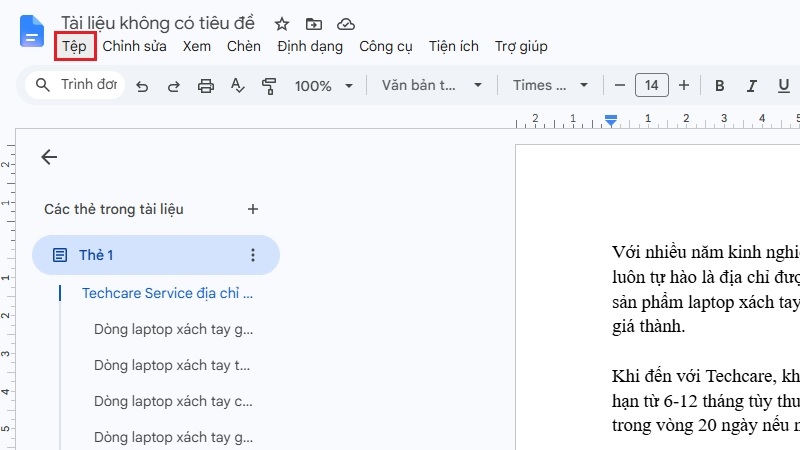The height and width of the screenshot is (450, 800).
Task: Run the spelling and grammar check icon
Action: 237,85
